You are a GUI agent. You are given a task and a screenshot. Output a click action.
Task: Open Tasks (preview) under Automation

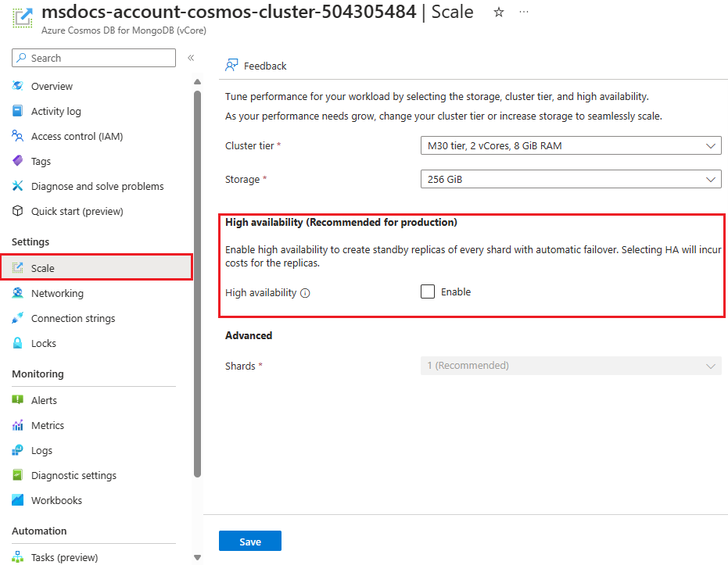point(61,557)
